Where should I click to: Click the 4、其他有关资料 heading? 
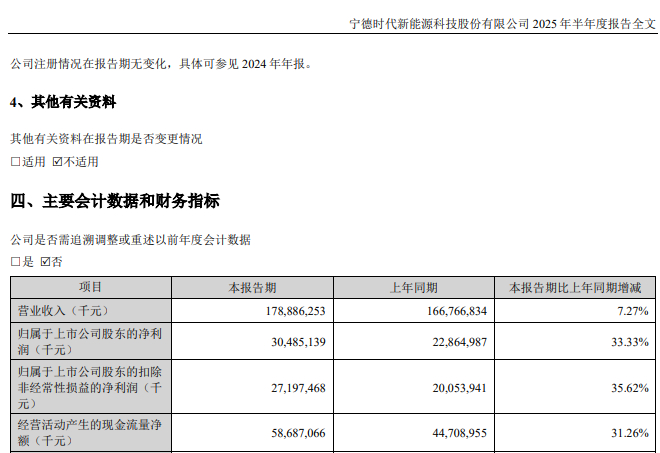click(x=63, y=102)
